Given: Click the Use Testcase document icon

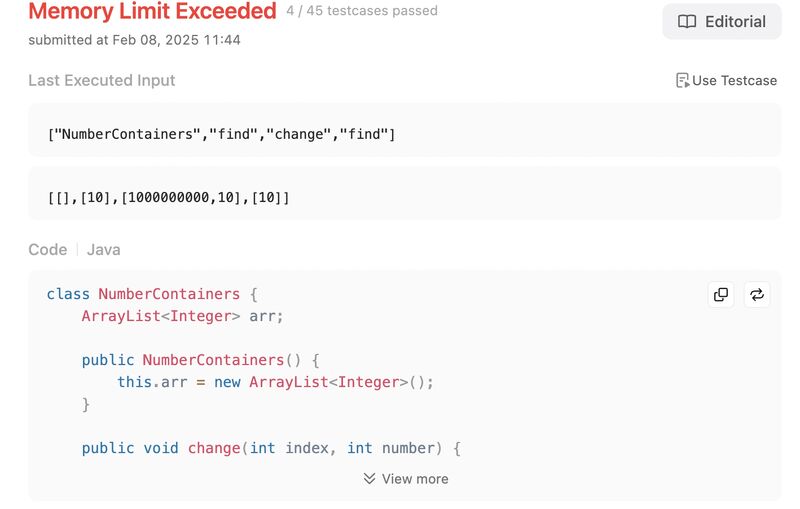Looking at the screenshot, I should point(682,81).
